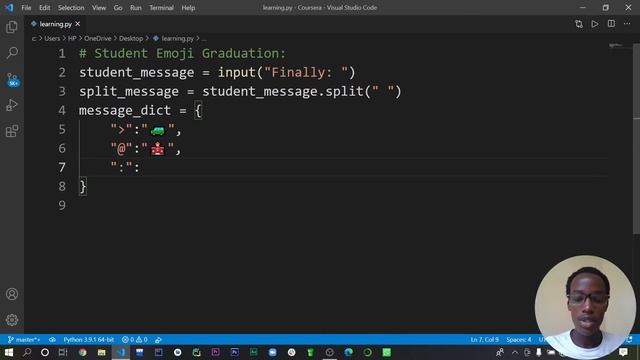Close the learning.py tab
The width and height of the screenshot is (640, 360).
click(78, 24)
